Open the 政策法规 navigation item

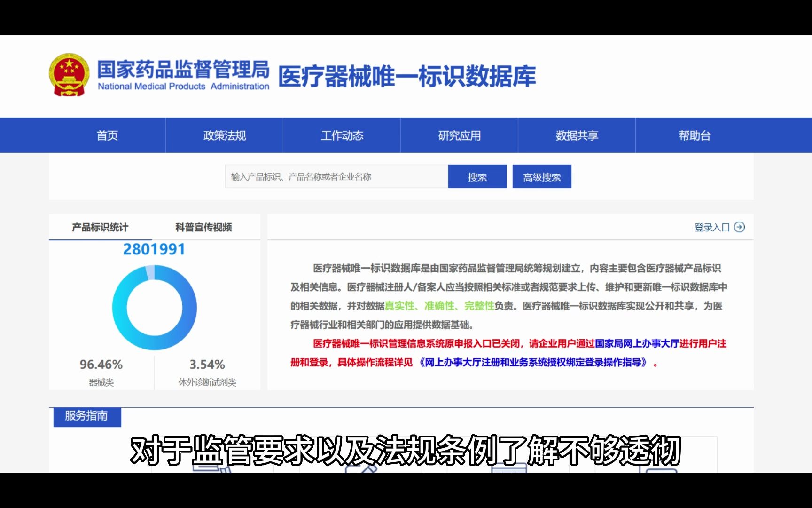click(x=225, y=135)
